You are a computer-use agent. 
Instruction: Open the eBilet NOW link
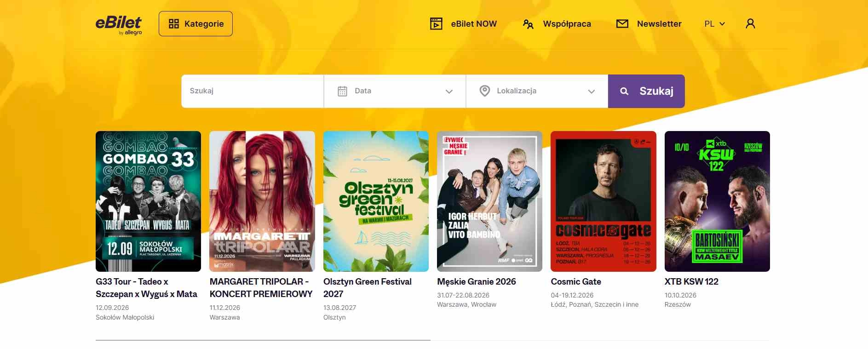[473, 24]
